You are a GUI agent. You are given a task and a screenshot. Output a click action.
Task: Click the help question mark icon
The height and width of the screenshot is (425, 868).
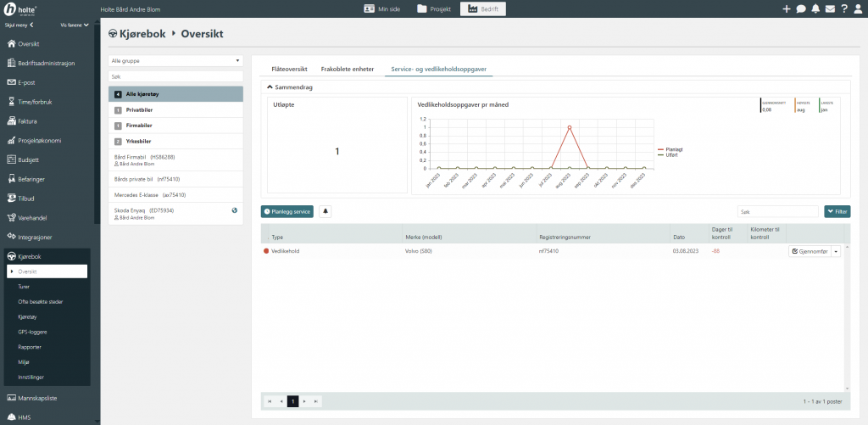click(x=844, y=8)
